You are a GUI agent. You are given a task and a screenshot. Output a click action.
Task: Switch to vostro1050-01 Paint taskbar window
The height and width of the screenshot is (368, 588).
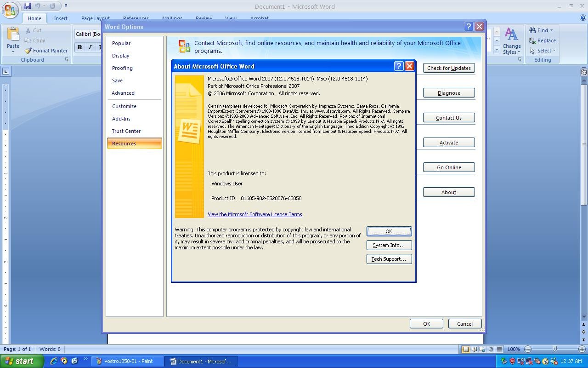point(128,362)
